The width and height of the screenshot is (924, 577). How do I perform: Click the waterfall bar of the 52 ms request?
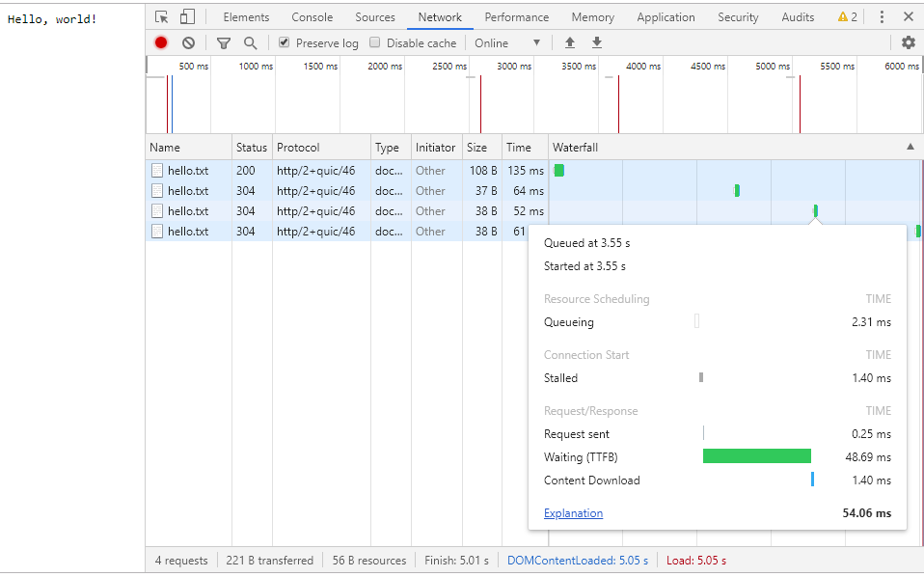[816, 210]
